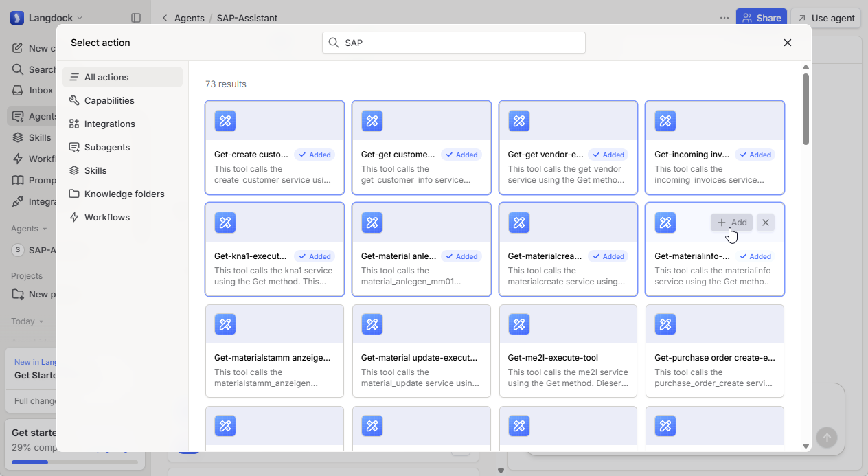Click the Share button
This screenshot has height=476, width=868.
pyautogui.click(x=762, y=18)
